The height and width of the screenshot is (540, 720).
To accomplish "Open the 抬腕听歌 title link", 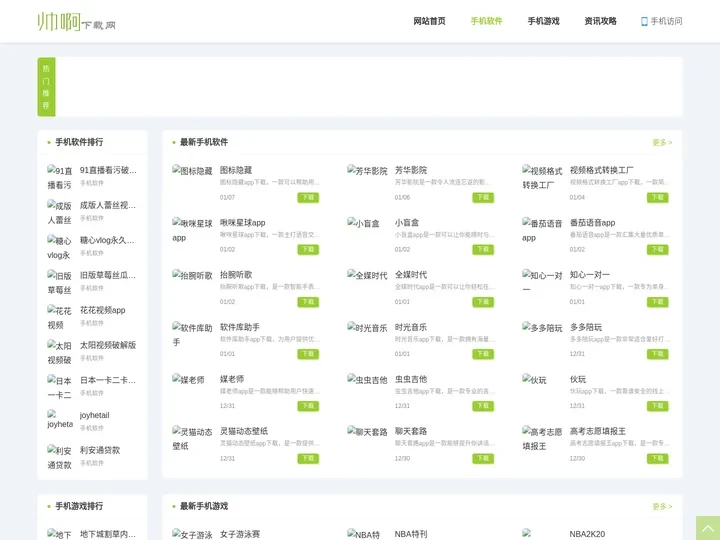I will (x=236, y=275).
